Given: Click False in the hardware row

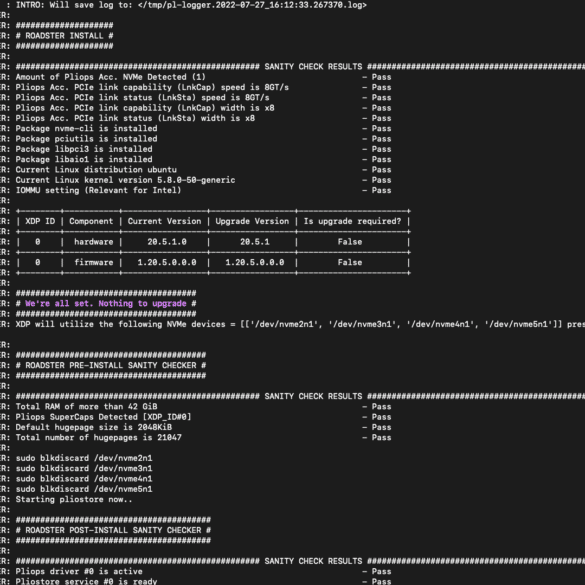Looking at the screenshot, I should pos(350,242).
